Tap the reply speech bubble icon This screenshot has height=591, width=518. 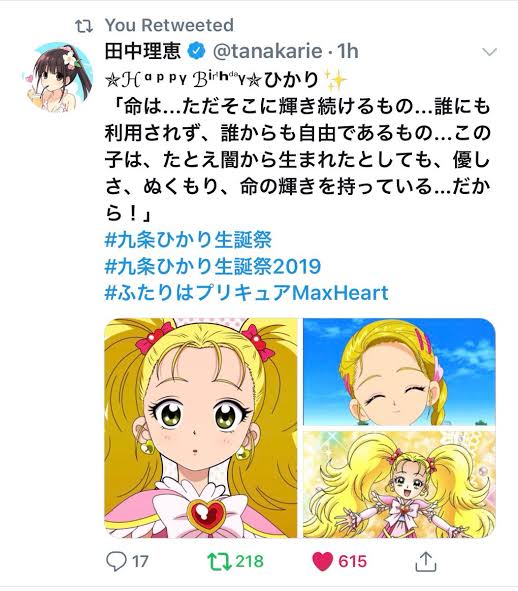pyautogui.click(x=116, y=561)
